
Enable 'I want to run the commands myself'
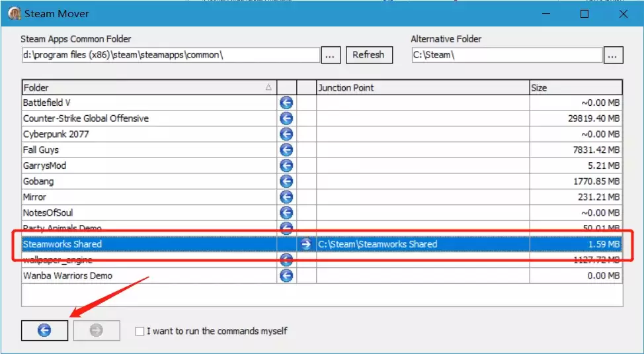tap(140, 331)
